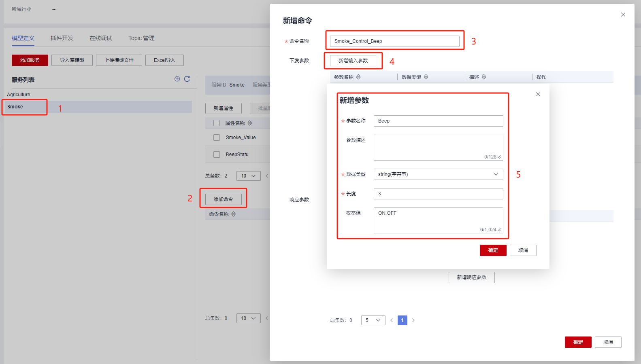Refresh the service list
This screenshot has height=364, width=641.
point(187,79)
